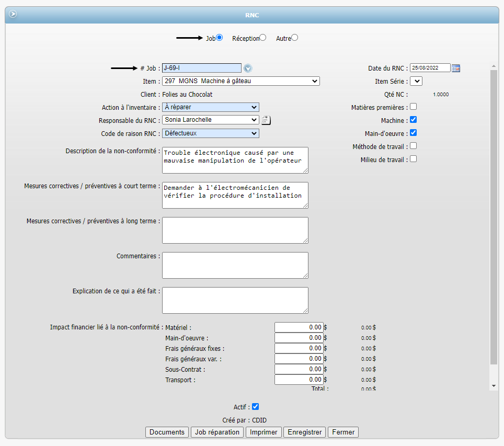Click the scrollbar down arrow

click(x=494, y=385)
